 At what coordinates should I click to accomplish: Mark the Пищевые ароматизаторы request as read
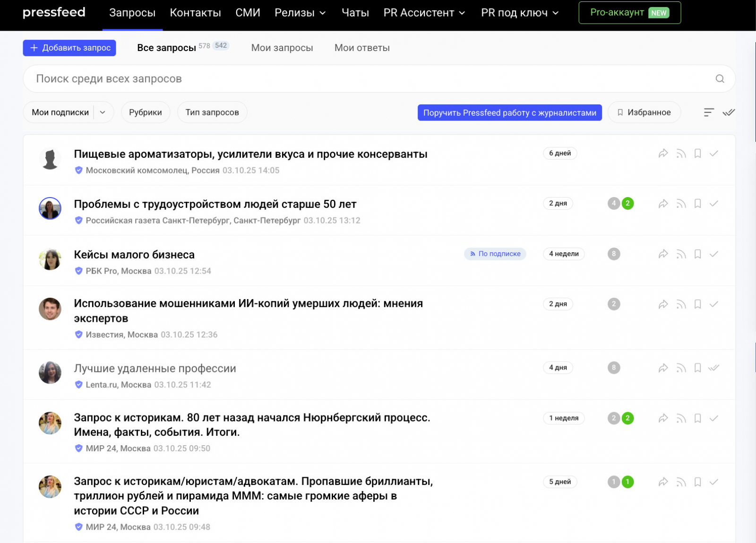point(714,153)
